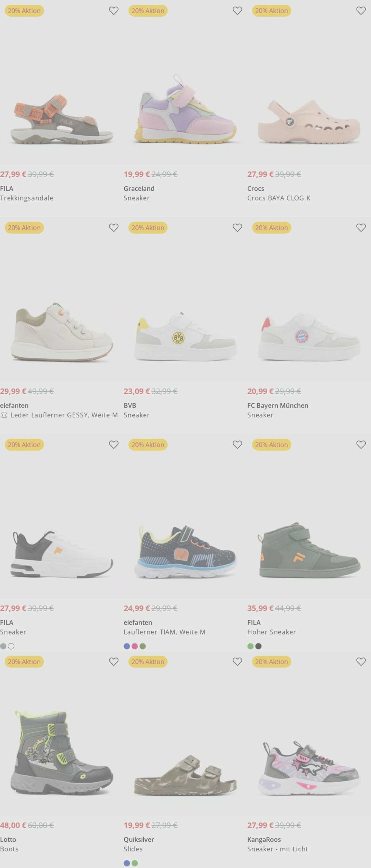Add FILA Hoher Sneaker to favorites
Viewport: 371px width, 868px height.
point(361,445)
